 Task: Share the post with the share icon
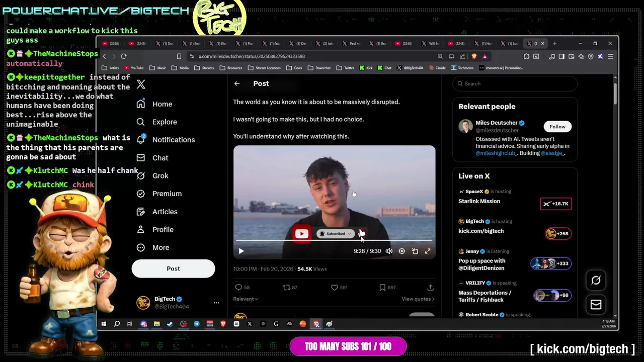pyautogui.click(x=430, y=287)
